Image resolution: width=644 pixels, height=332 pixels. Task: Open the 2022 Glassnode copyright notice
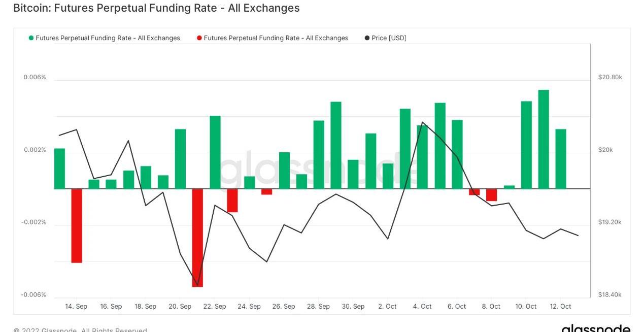pos(80,330)
